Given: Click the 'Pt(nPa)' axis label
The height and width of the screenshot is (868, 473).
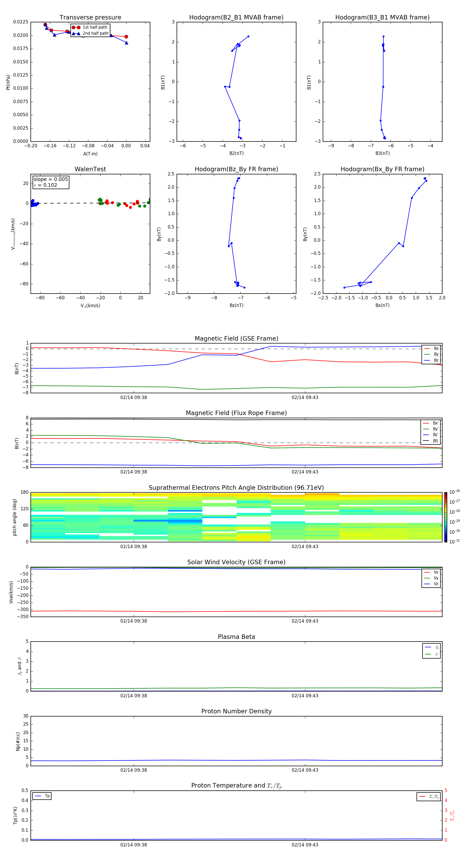Looking at the screenshot, I should tap(8, 82).
